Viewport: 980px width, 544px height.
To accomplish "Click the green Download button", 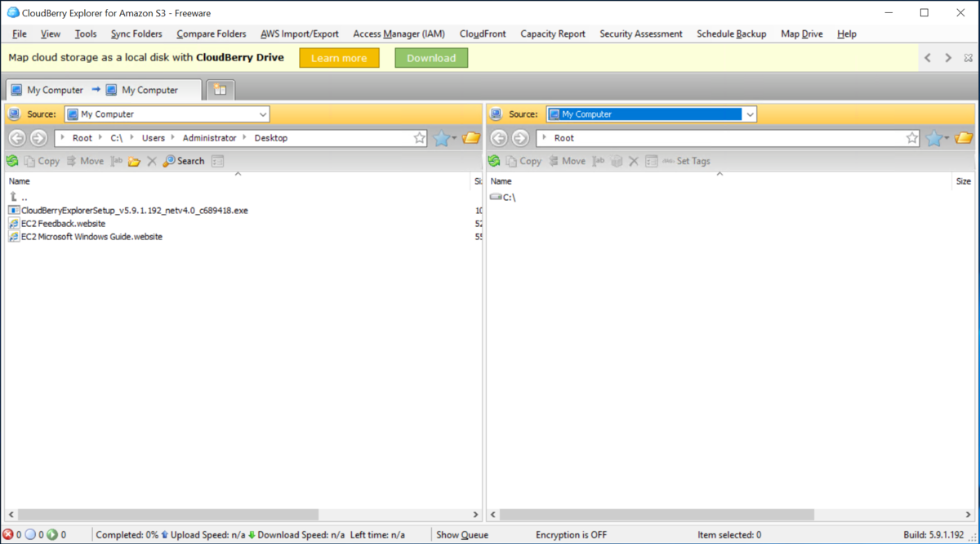I will tap(431, 58).
